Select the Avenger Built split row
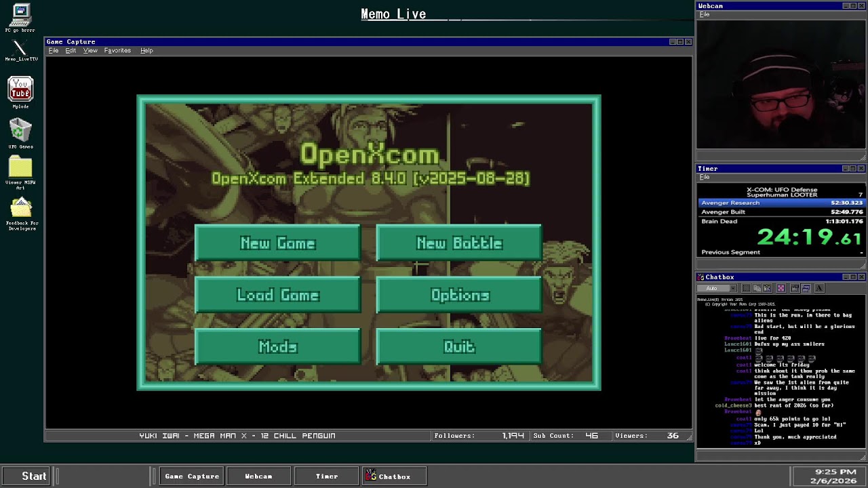The height and width of the screenshot is (488, 868). coord(781,211)
